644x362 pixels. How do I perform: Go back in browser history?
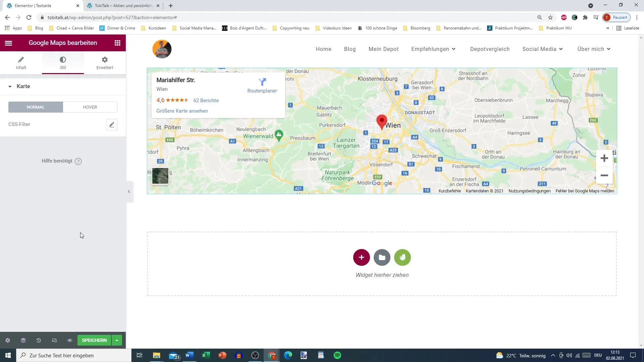(7, 17)
